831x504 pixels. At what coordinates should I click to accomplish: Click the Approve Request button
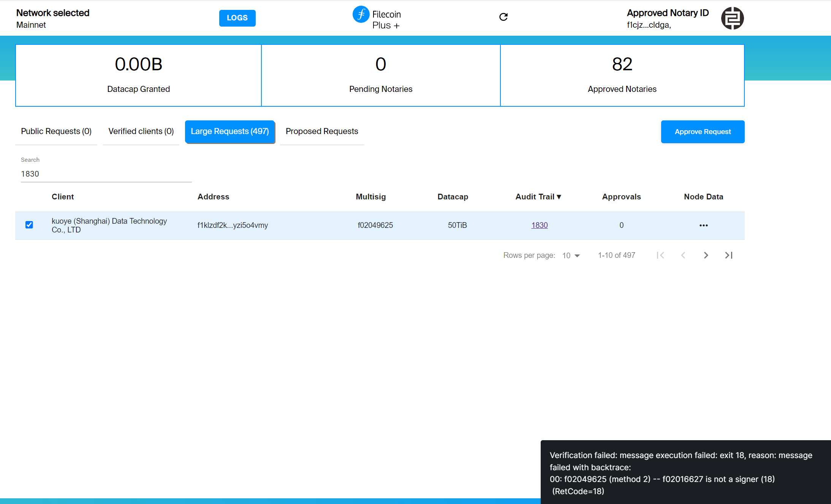coord(703,132)
